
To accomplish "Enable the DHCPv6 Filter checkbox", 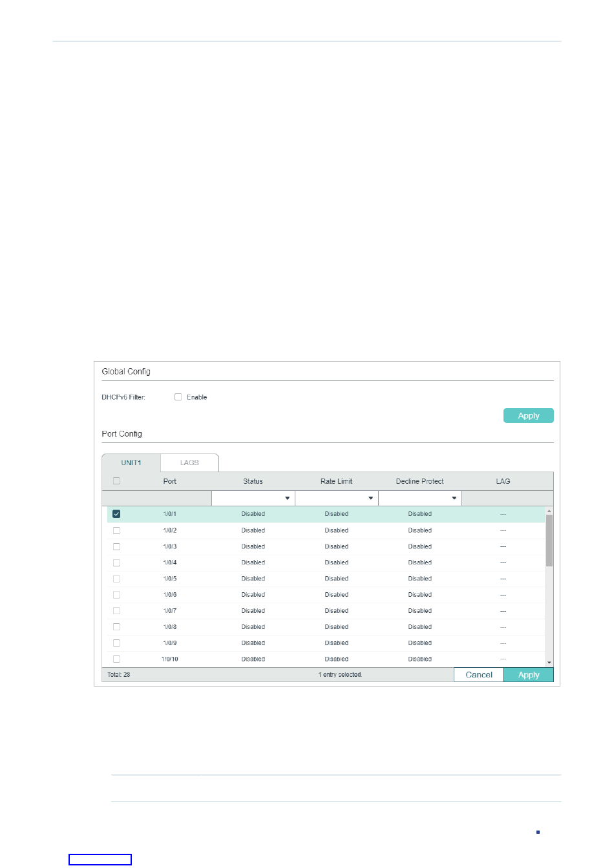I will point(178,397).
